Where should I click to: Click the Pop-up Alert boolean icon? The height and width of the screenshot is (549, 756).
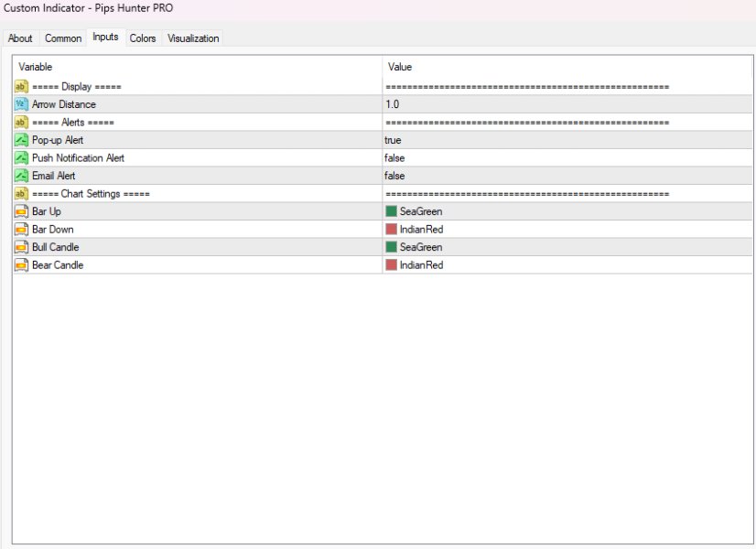[21, 140]
